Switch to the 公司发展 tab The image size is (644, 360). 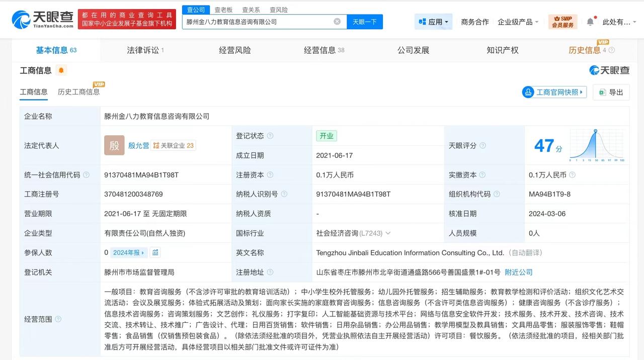click(413, 50)
